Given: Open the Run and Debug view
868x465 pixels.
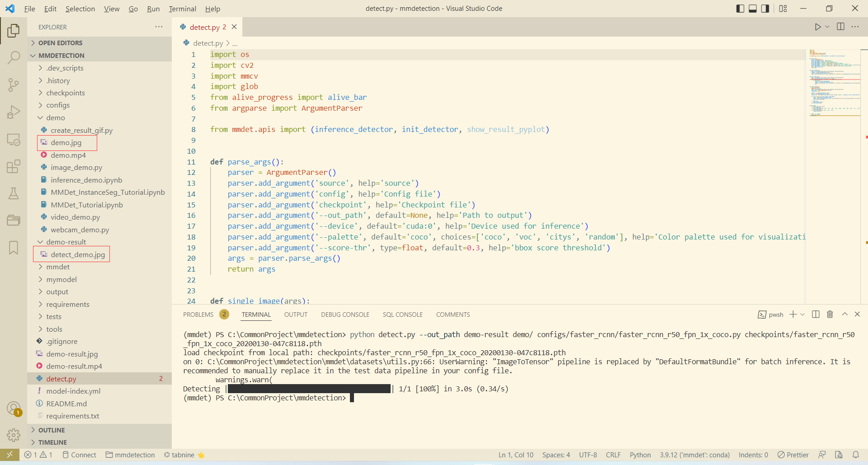Looking at the screenshot, I should point(14,112).
